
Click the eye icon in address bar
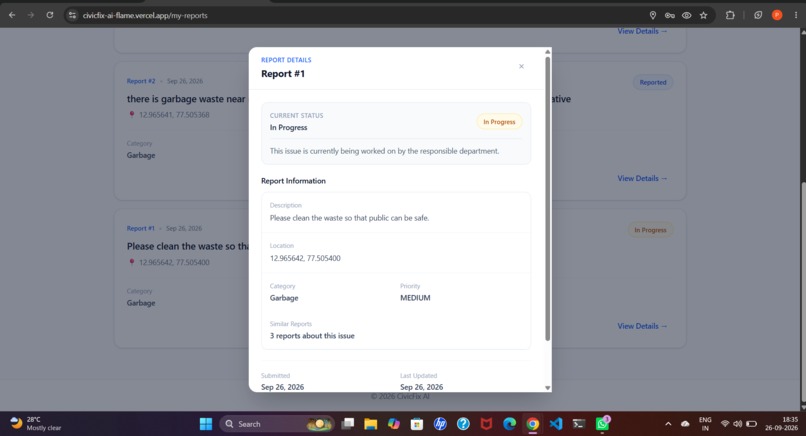coord(687,15)
